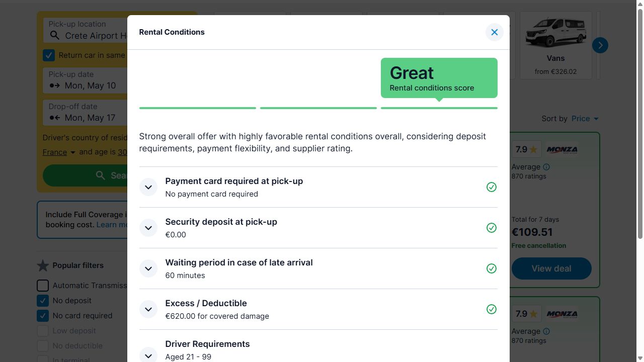Open the Sort by Price dropdown
The height and width of the screenshot is (362, 644).
point(585,119)
